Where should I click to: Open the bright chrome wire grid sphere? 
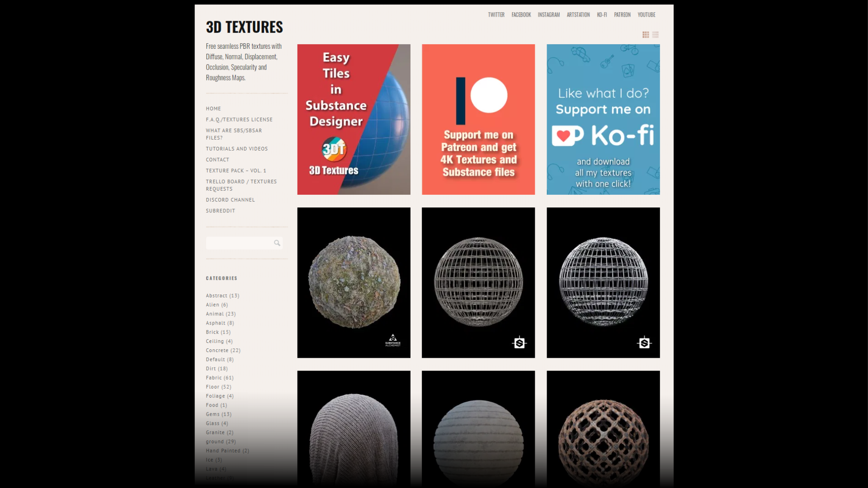[603, 282]
